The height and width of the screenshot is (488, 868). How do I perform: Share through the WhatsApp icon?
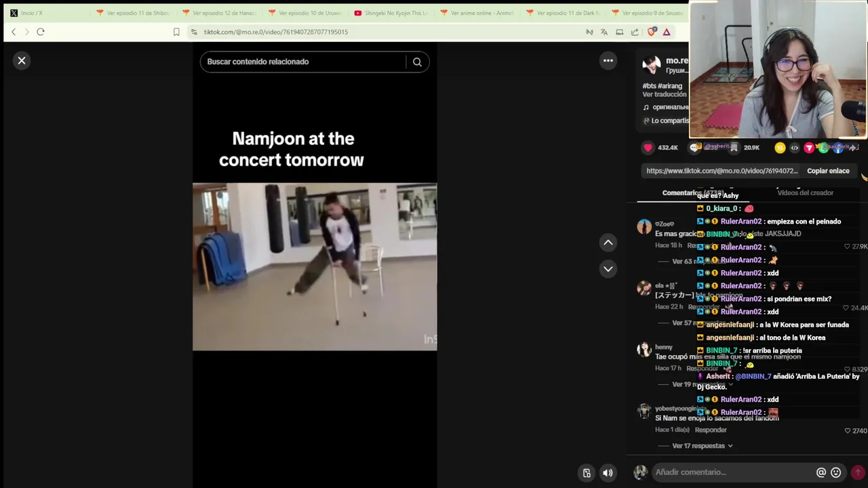click(x=823, y=148)
